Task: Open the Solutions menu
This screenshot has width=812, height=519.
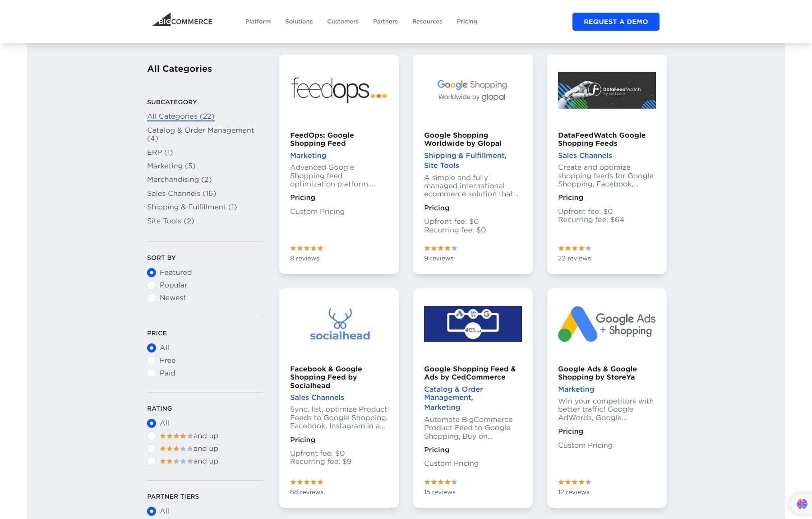Action: [x=299, y=21]
